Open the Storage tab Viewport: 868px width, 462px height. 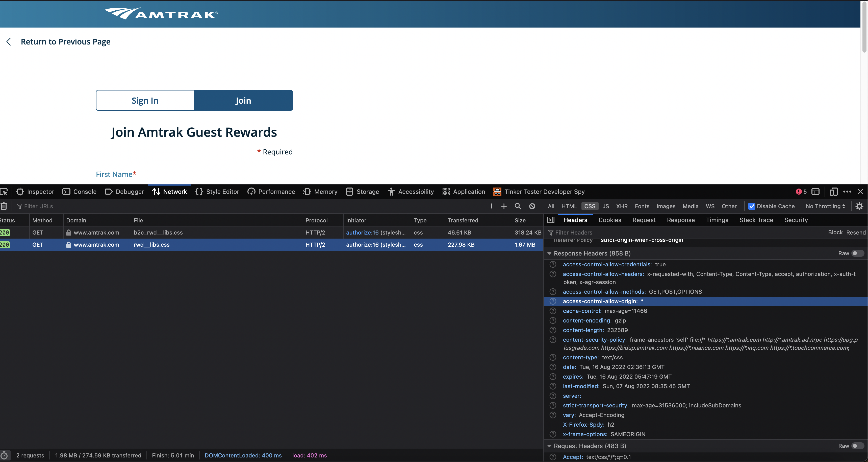pyautogui.click(x=363, y=192)
